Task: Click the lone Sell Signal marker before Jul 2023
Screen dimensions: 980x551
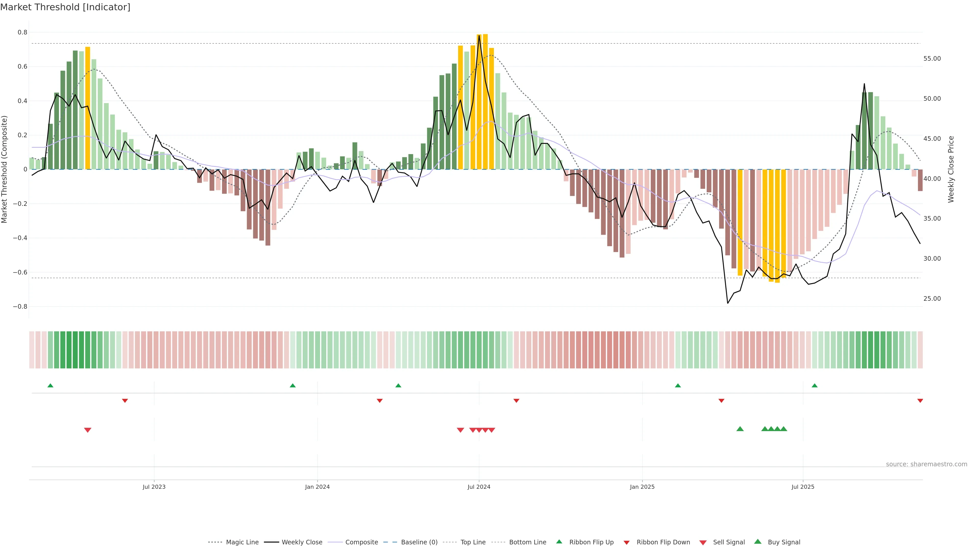Action: click(88, 430)
